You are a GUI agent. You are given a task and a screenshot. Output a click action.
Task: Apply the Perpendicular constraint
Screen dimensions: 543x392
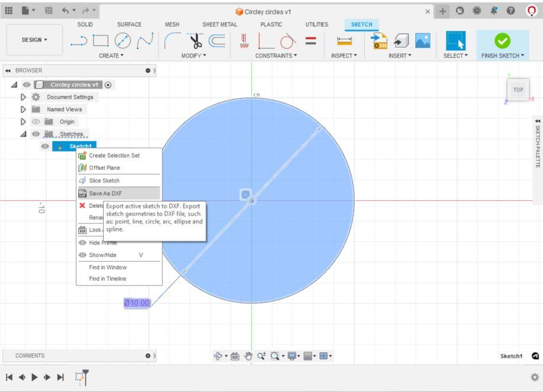(266, 41)
